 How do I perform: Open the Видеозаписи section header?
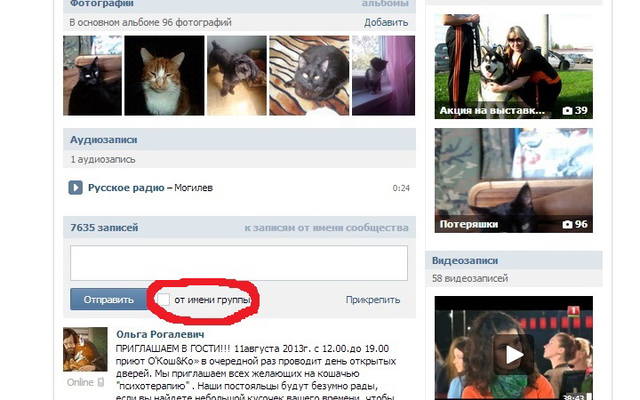pyautogui.click(x=465, y=260)
